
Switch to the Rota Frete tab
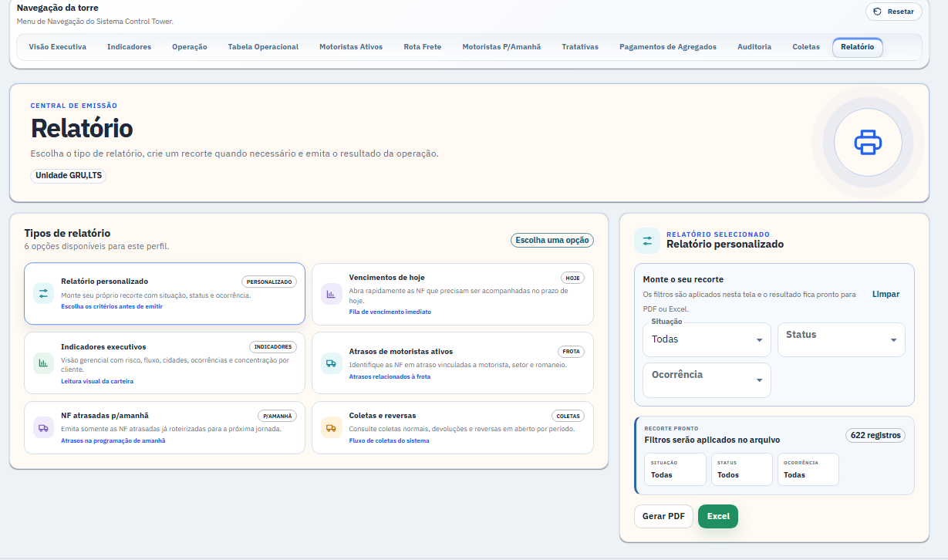[423, 47]
